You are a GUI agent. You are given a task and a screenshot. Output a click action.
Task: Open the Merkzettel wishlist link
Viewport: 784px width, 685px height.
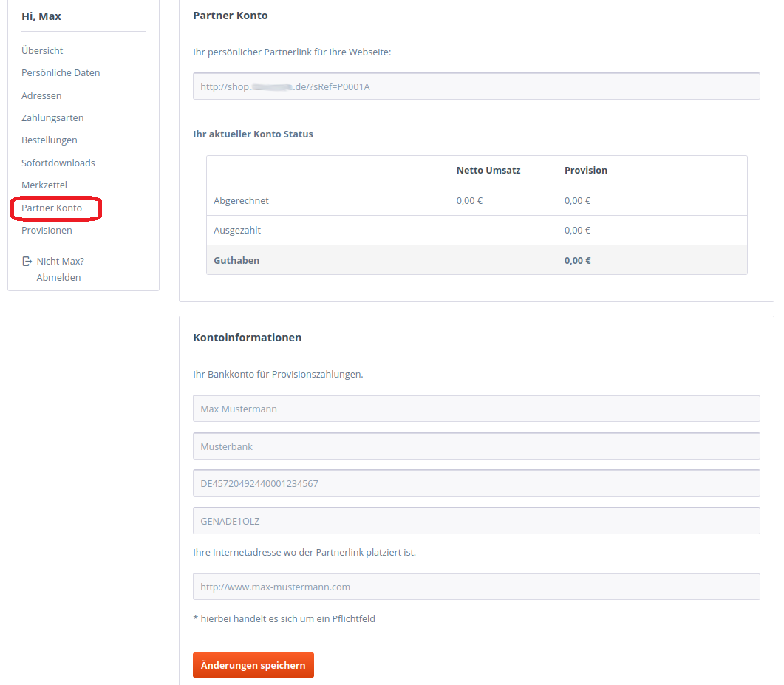[x=44, y=185]
